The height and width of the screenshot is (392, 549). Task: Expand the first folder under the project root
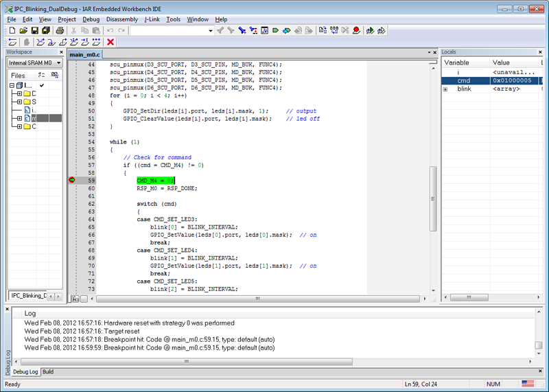point(19,93)
